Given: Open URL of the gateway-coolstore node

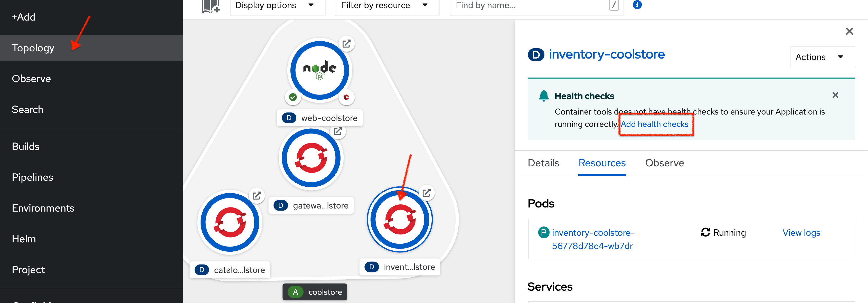Looking at the screenshot, I should tap(338, 131).
